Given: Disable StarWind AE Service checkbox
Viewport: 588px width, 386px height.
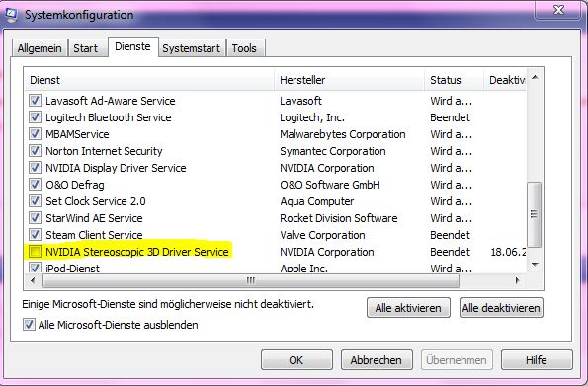Looking at the screenshot, I should (x=35, y=218).
